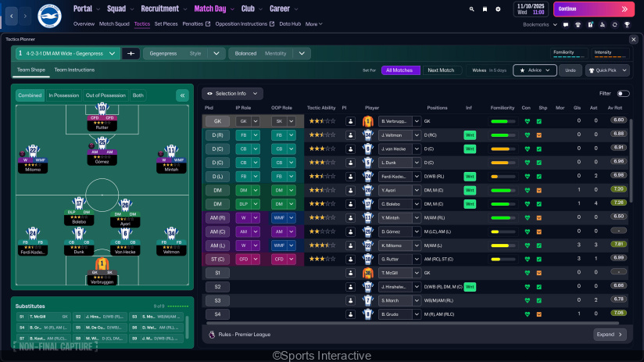Expand the Selection Info dropdown
644x362 pixels.
click(x=232, y=94)
